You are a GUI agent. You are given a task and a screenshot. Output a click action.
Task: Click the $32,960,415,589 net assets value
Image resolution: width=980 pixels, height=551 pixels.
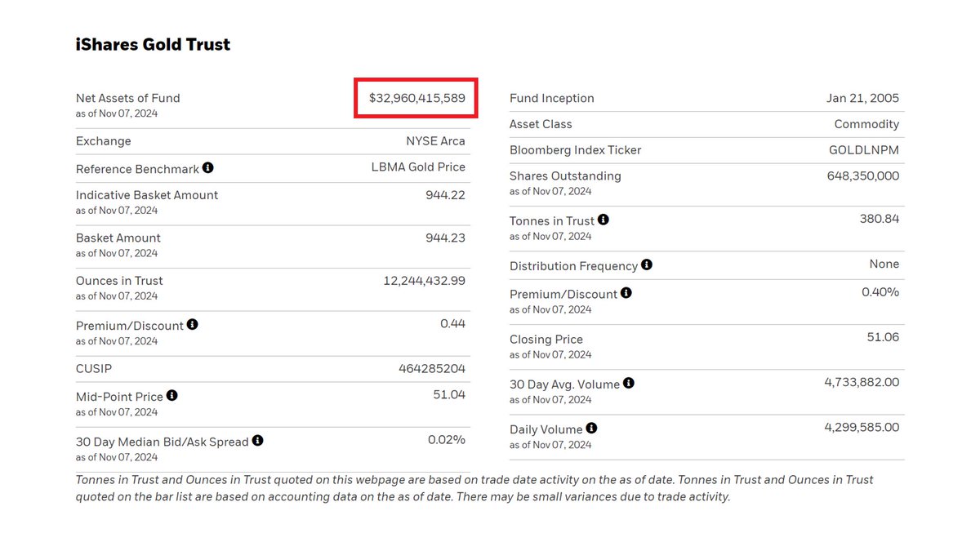tap(417, 98)
